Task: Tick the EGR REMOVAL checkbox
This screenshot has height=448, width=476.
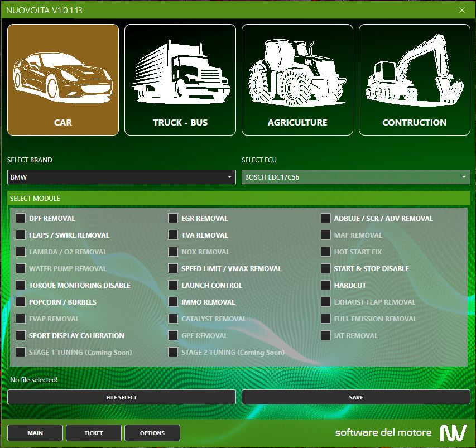Action: click(173, 218)
